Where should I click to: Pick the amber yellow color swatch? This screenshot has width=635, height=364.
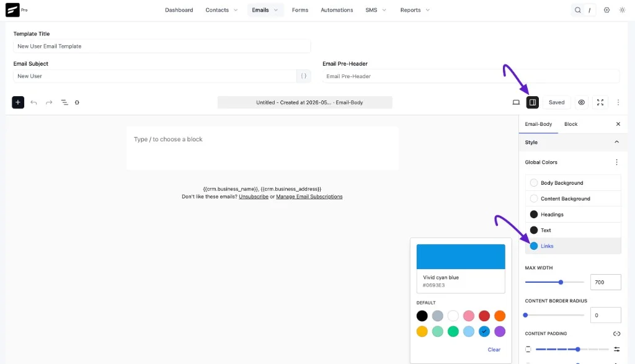pyautogui.click(x=422, y=331)
